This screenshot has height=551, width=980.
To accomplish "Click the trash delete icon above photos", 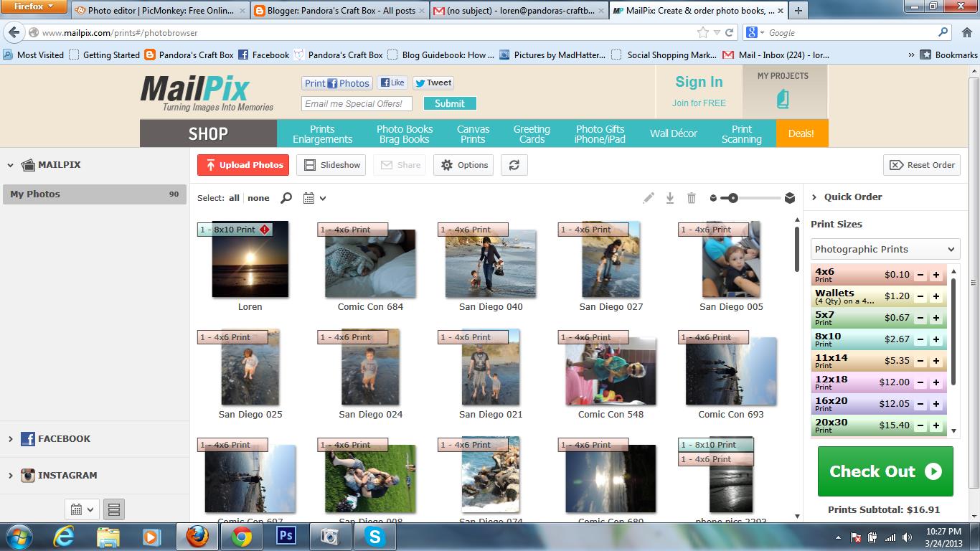I will 691,198.
